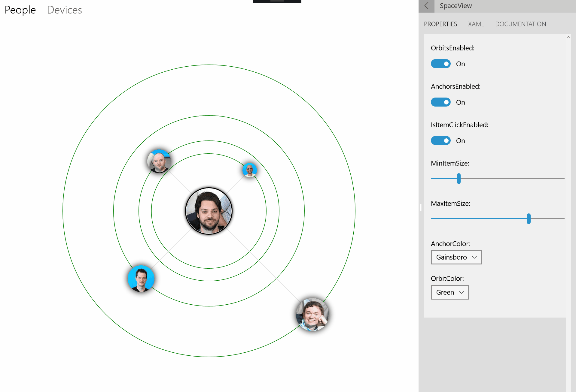Click the bald bearded man's orbit avatar
This screenshot has width=576, height=392.
coord(159,161)
